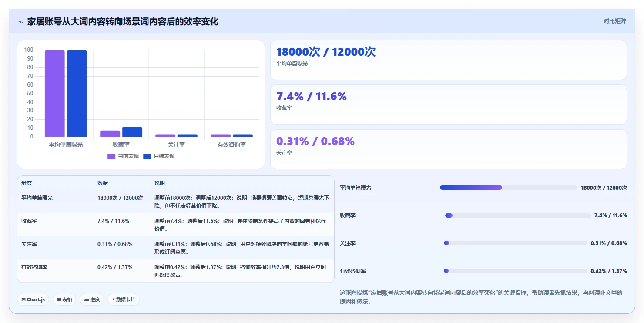Viewport: 644px width, 323px height.
Task: Click the 收藏率 caption in the middle data card
Action: pyautogui.click(x=284, y=108)
